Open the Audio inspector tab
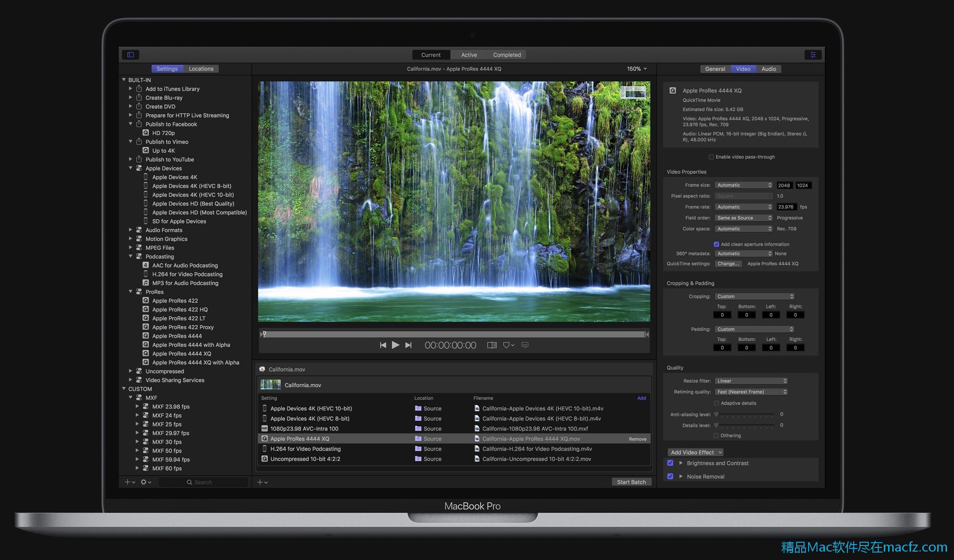This screenshot has height=560, width=954. 768,69
